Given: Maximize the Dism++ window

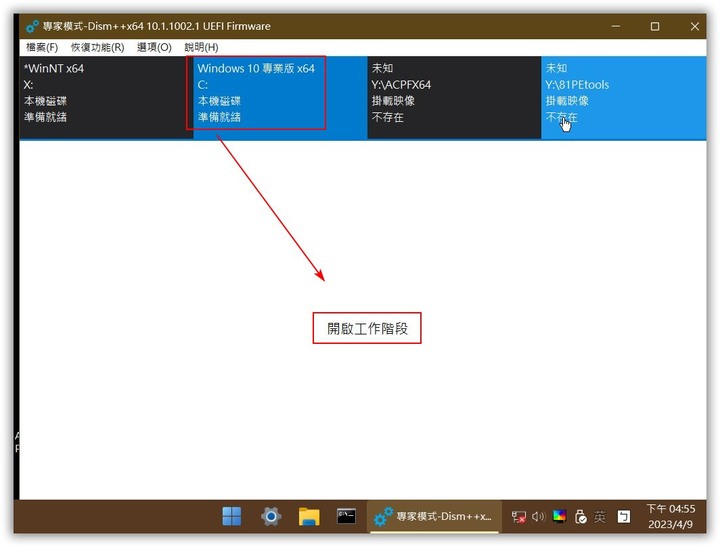Looking at the screenshot, I should coord(655,26).
